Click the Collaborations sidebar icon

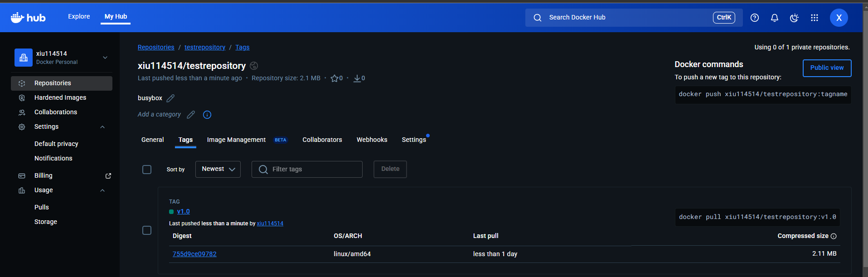click(22, 112)
